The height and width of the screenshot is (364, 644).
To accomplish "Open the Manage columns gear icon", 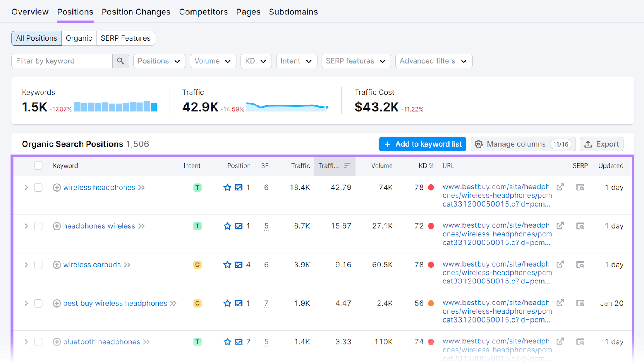I will coord(479,144).
